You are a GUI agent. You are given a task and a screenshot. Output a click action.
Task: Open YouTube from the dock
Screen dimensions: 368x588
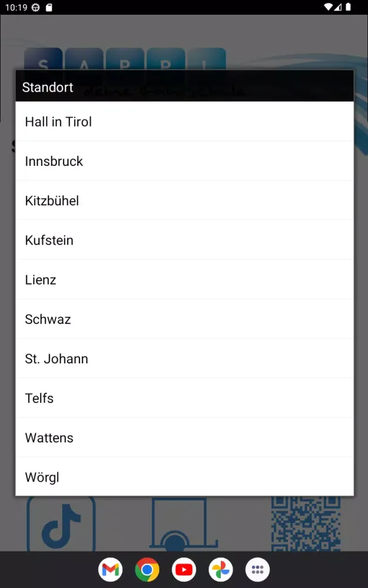point(184,569)
